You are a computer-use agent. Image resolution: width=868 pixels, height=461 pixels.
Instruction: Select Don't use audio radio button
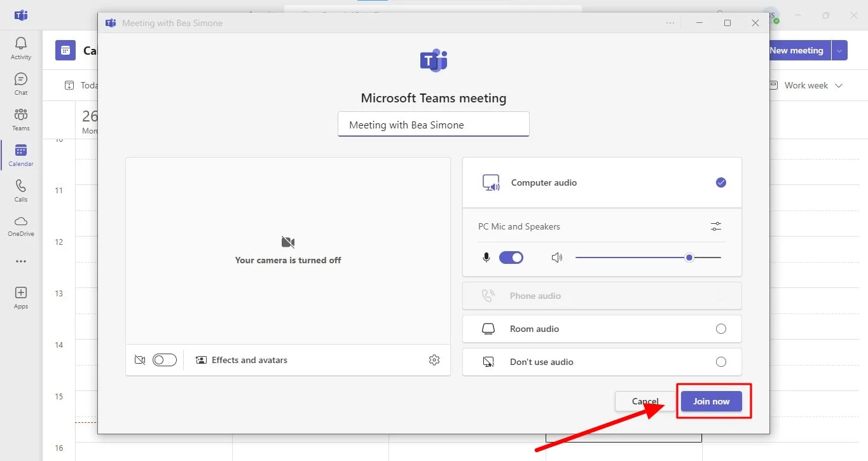[x=721, y=362]
